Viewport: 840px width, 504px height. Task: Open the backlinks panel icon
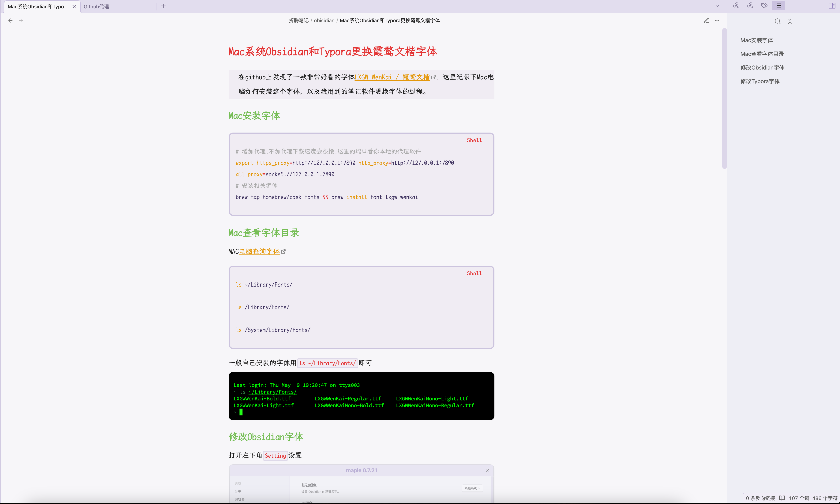(x=736, y=6)
